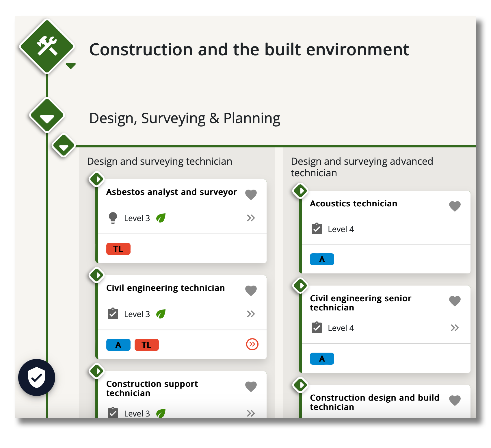Screen dimensions: 491x448
Task: Open the privacy shield checkmark badge
Action: tap(37, 377)
